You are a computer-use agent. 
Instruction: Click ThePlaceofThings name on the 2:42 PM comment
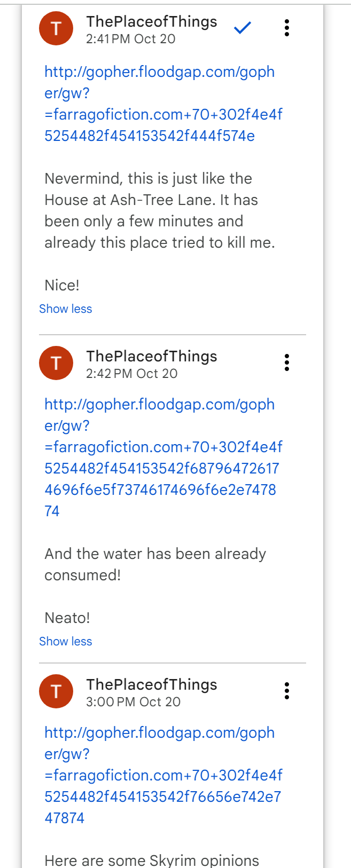pos(152,356)
